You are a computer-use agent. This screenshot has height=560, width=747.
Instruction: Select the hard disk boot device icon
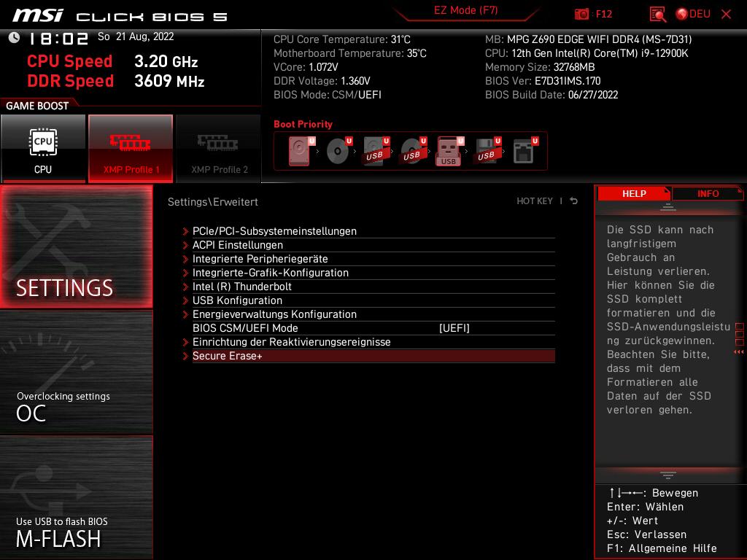click(302, 151)
